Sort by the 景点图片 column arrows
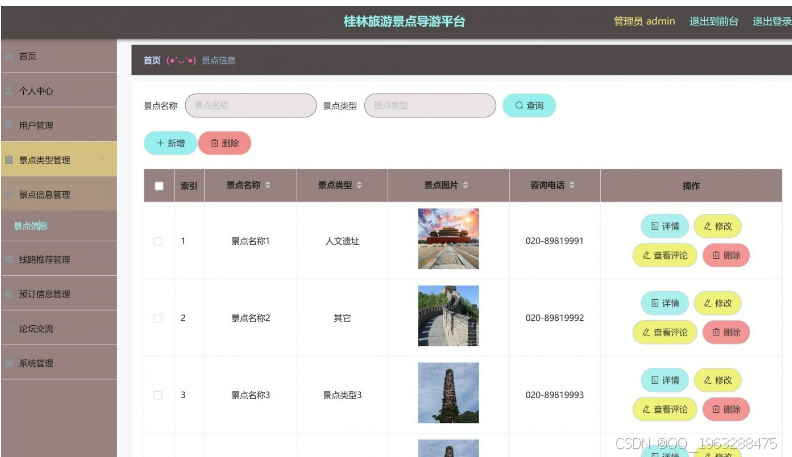Screen dimensions: 792x457 coord(465,185)
